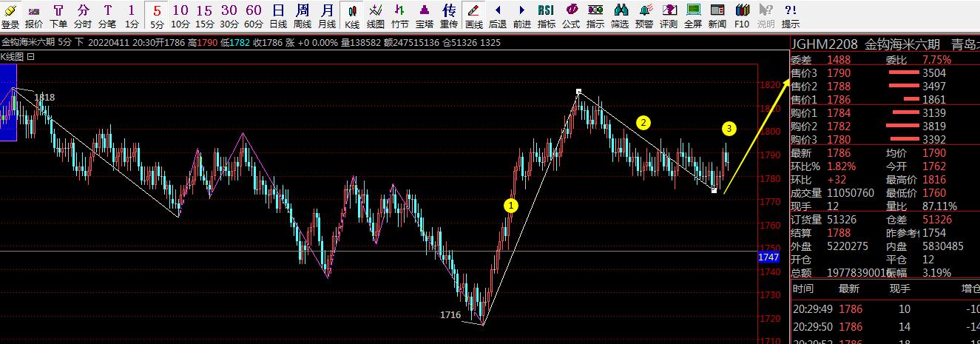
Task: Collapse the K线图 panel box toggle
Action: point(31,56)
